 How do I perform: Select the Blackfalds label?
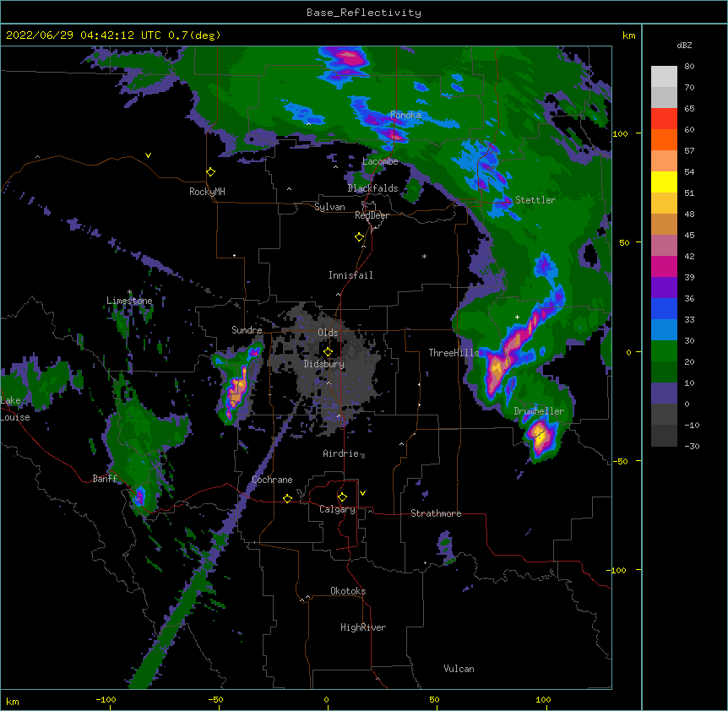pyautogui.click(x=372, y=188)
